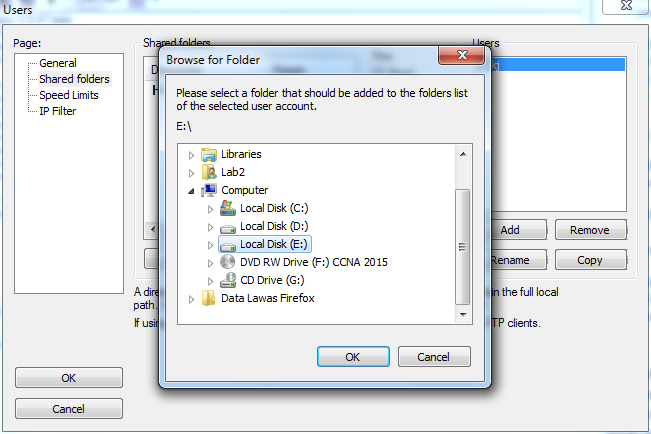Click the Lab2 user folder icon
The height and width of the screenshot is (434, 651).
209,172
